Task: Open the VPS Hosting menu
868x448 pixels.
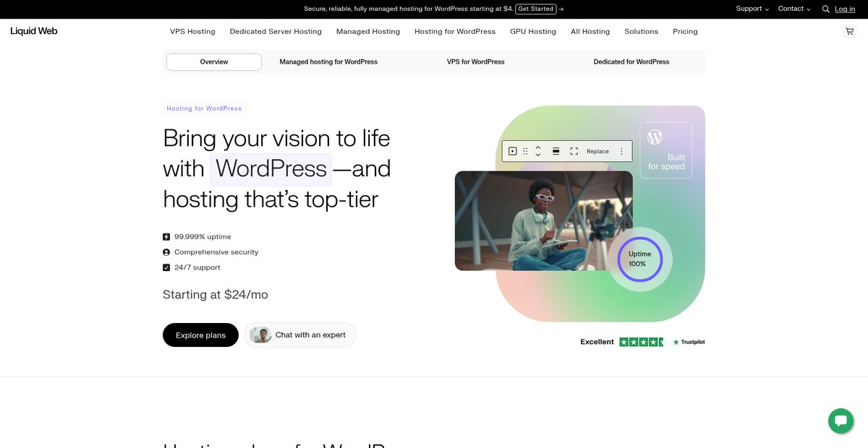Action: 192,32
